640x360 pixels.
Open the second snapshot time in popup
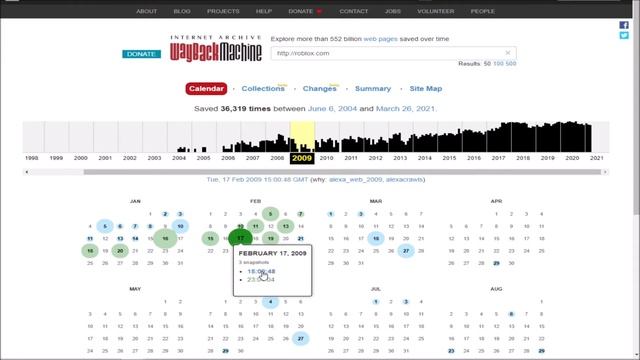[261, 280]
